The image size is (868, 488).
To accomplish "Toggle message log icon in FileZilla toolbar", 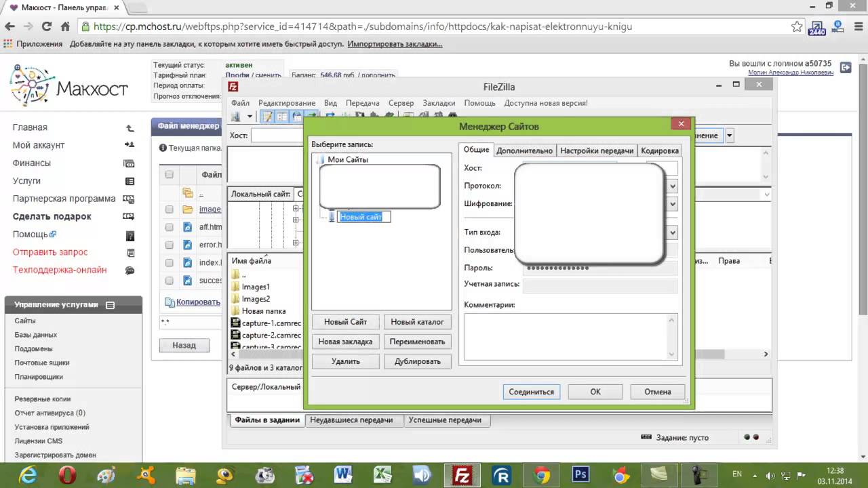I will [x=267, y=117].
